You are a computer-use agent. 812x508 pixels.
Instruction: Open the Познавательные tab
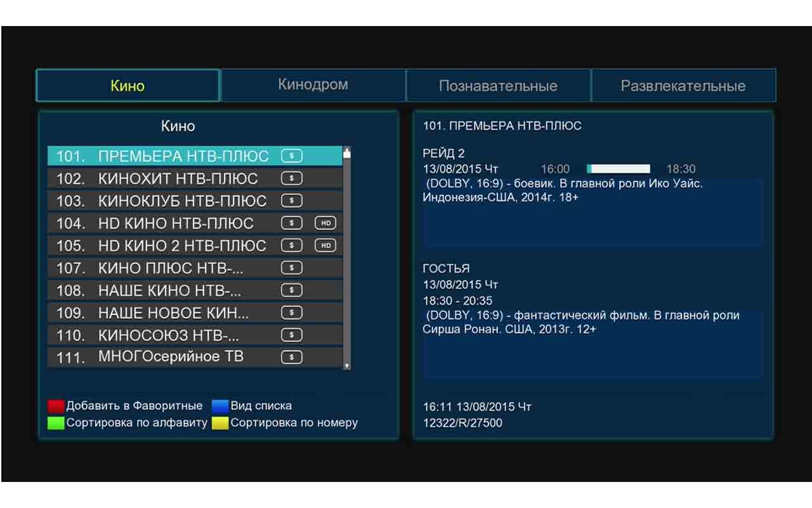(498, 85)
